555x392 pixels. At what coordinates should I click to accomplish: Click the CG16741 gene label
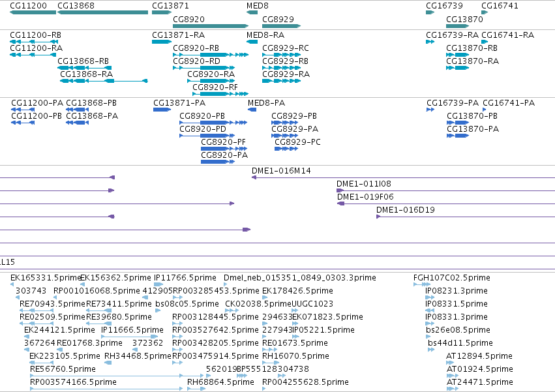coord(500,6)
